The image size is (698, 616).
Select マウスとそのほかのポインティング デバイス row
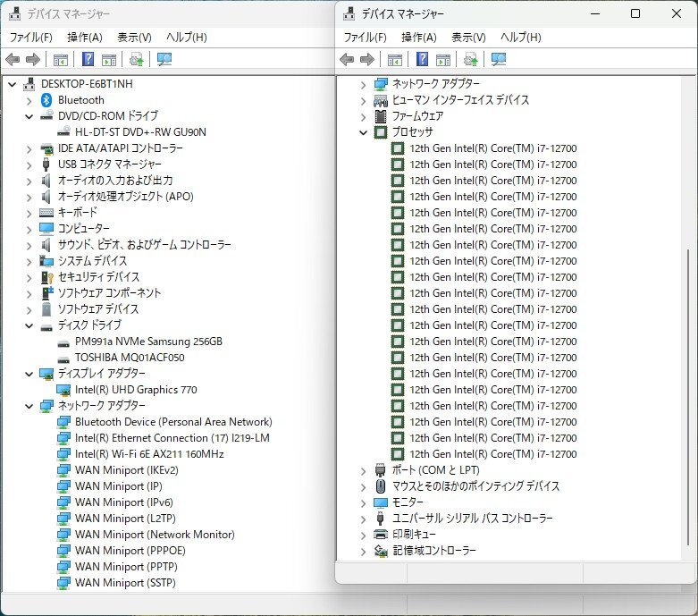coord(475,486)
